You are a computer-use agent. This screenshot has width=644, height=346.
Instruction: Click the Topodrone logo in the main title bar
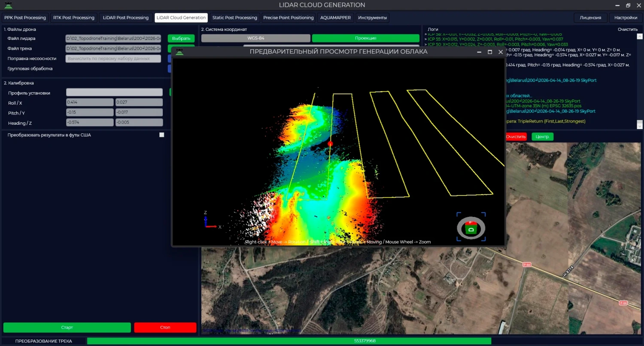coord(8,5)
